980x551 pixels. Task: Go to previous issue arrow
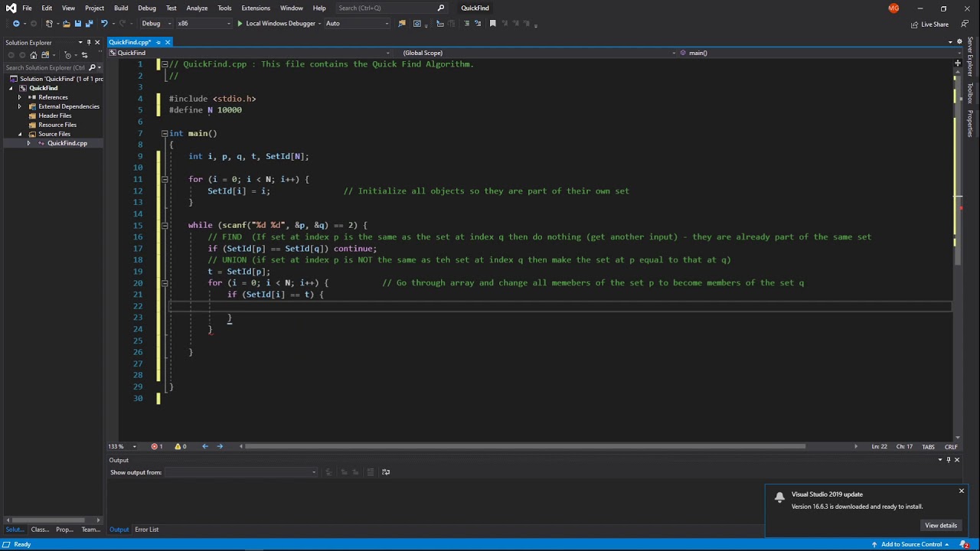click(204, 447)
